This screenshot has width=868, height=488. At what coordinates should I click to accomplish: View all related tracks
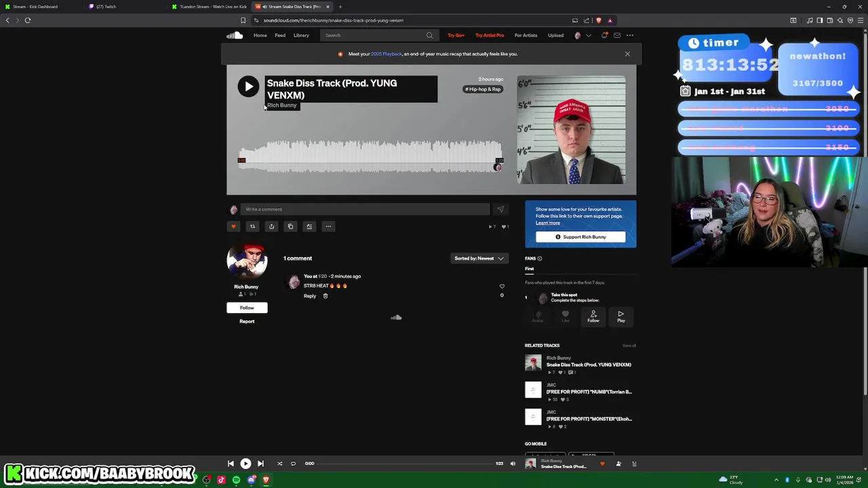pos(629,346)
